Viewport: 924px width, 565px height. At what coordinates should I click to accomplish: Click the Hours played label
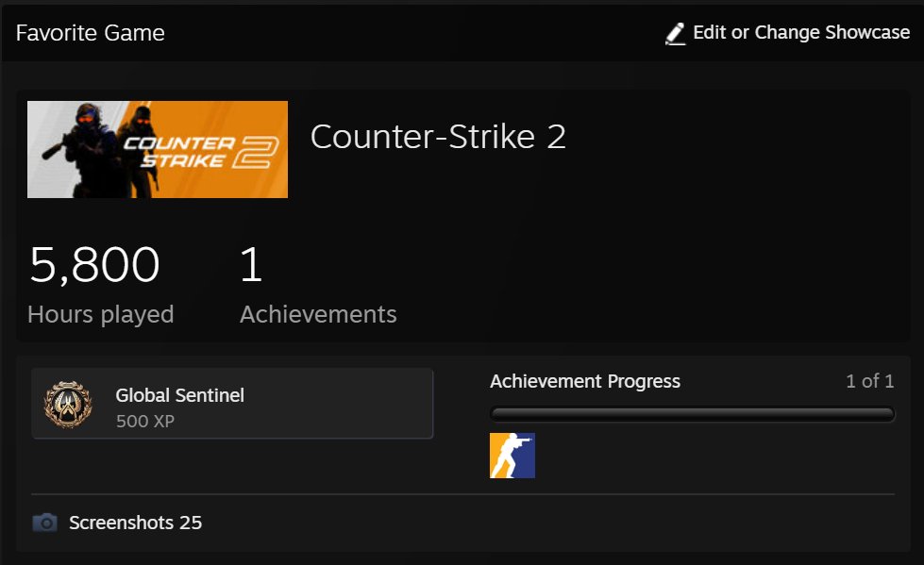pyautogui.click(x=101, y=315)
